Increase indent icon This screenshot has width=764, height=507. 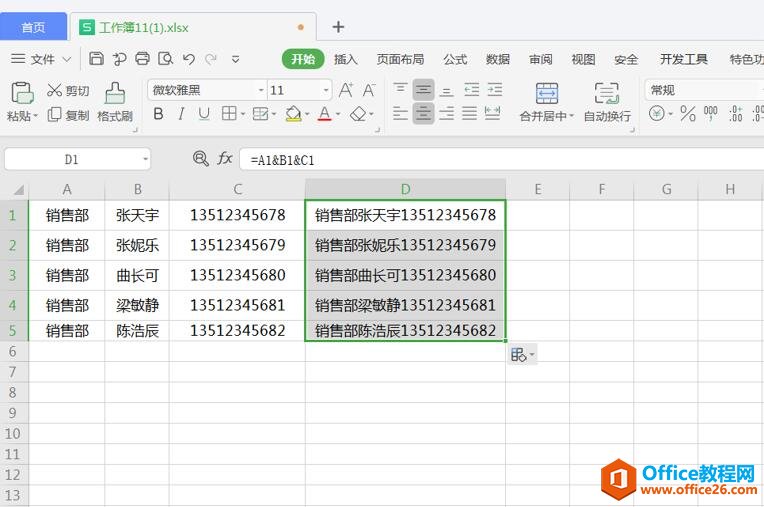click(495, 90)
